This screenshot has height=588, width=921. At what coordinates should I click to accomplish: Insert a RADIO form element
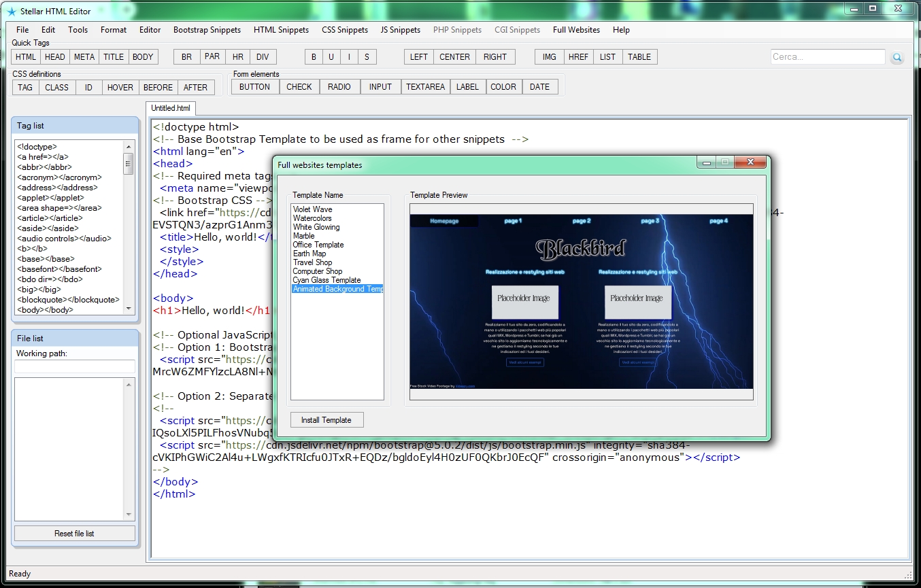point(339,87)
